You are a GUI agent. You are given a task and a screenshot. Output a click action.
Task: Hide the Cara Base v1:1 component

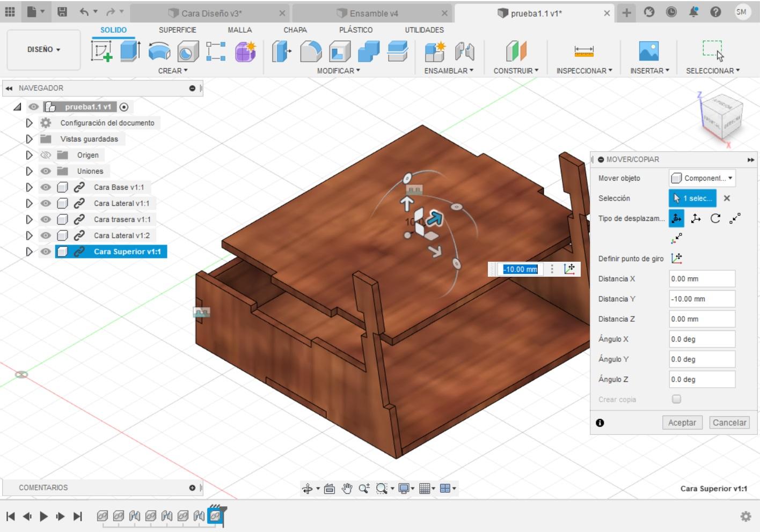(x=46, y=187)
